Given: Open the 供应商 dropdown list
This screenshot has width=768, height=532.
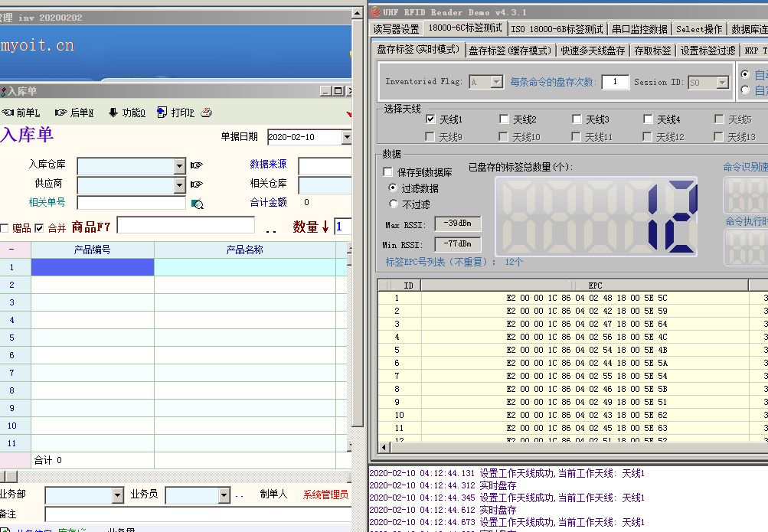Looking at the screenshot, I should [x=179, y=185].
